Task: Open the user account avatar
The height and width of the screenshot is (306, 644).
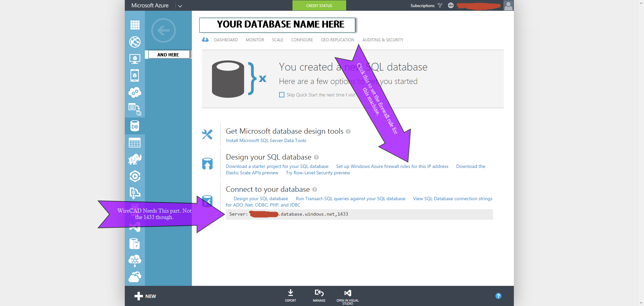Action: pos(508,5)
